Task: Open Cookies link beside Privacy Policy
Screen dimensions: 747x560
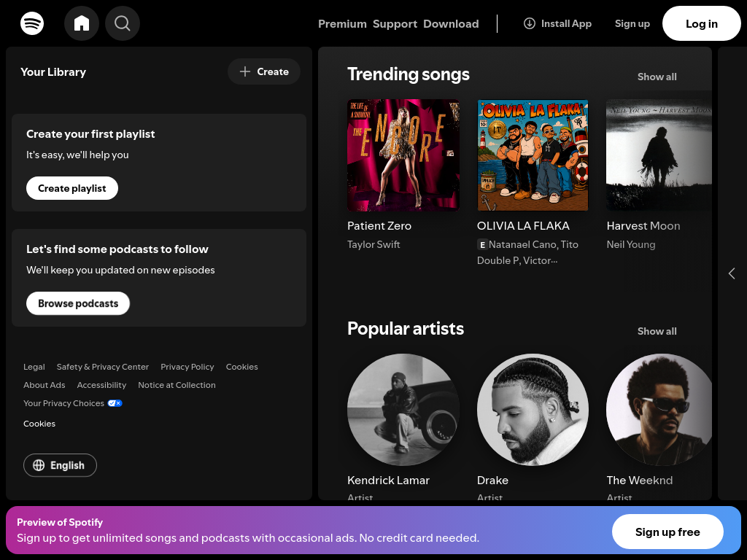Action: point(241,367)
